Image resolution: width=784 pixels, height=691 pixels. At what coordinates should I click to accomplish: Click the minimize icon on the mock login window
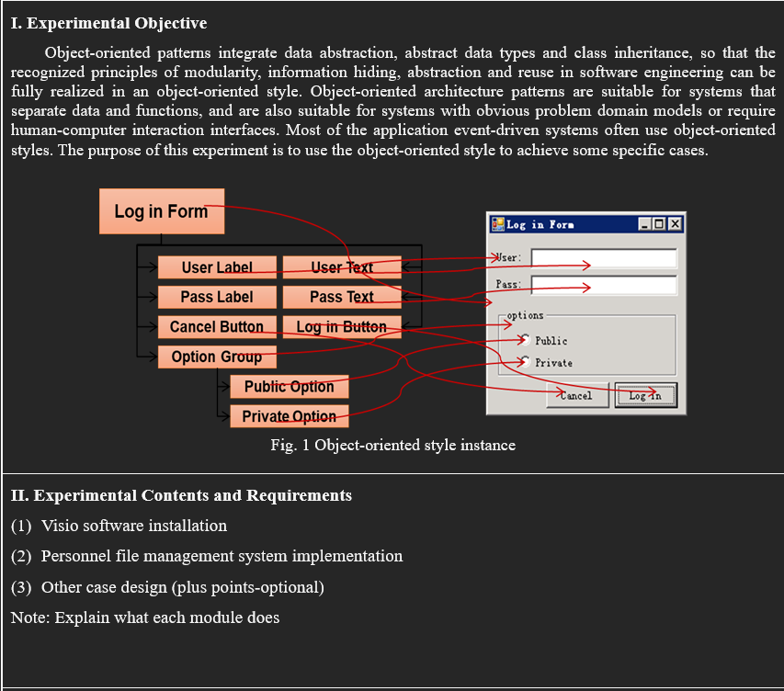coord(645,224)
